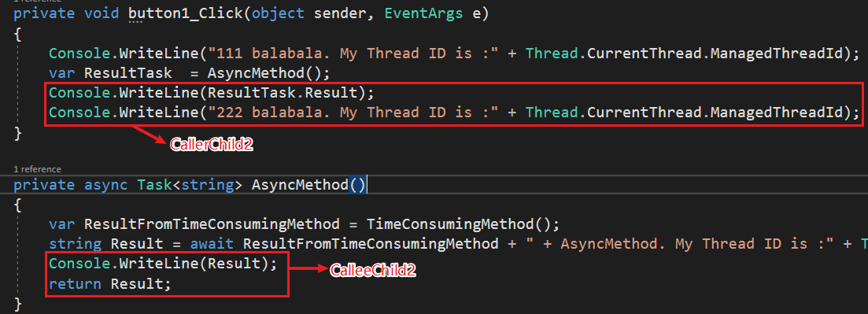Click the ResultFromTimeConsumingMethod variable declaration

[212, 224]
